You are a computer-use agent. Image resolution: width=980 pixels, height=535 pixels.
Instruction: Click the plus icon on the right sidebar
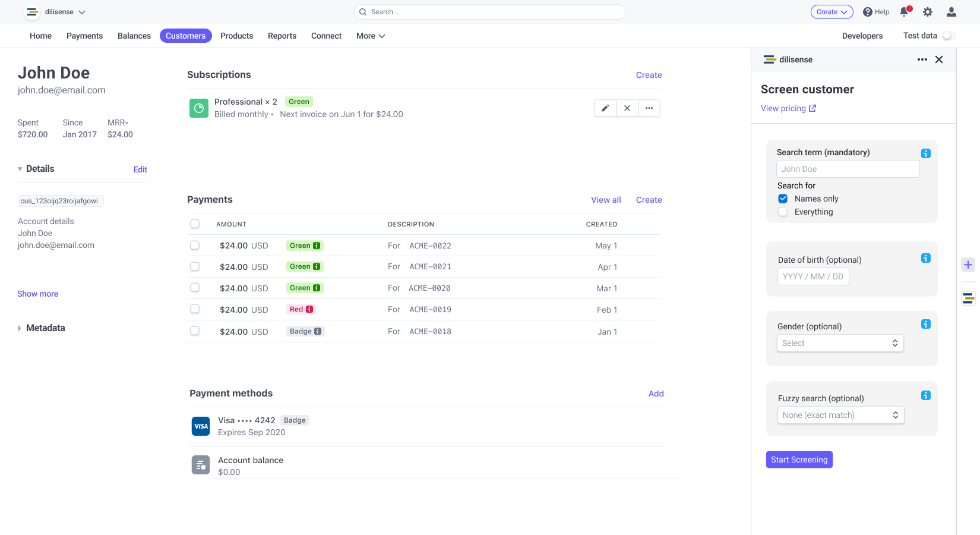pyautogui.click(x=968, y=265)
